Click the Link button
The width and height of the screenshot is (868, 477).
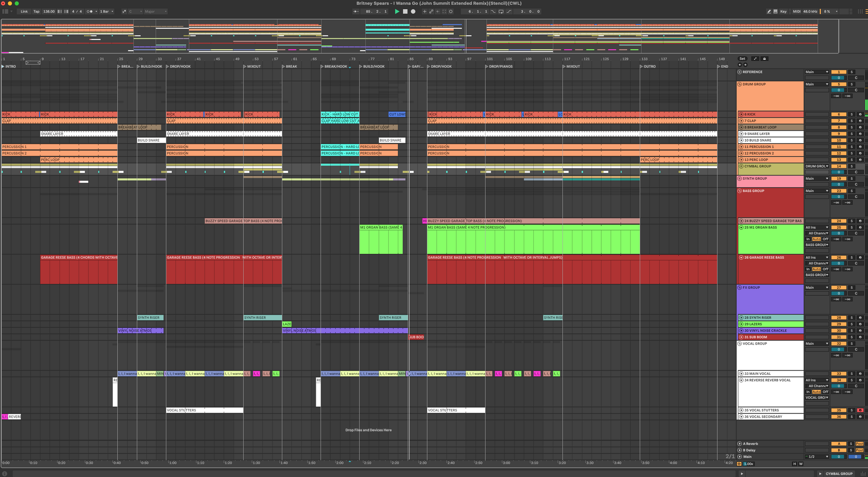pyautogui.click(x=24, y=12)
